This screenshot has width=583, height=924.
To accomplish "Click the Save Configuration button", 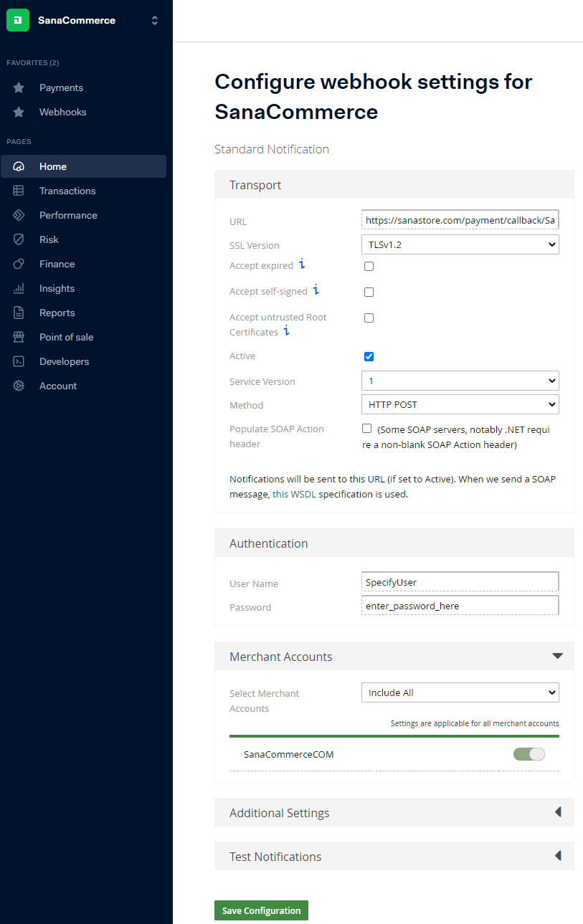I will coord(261,910).
